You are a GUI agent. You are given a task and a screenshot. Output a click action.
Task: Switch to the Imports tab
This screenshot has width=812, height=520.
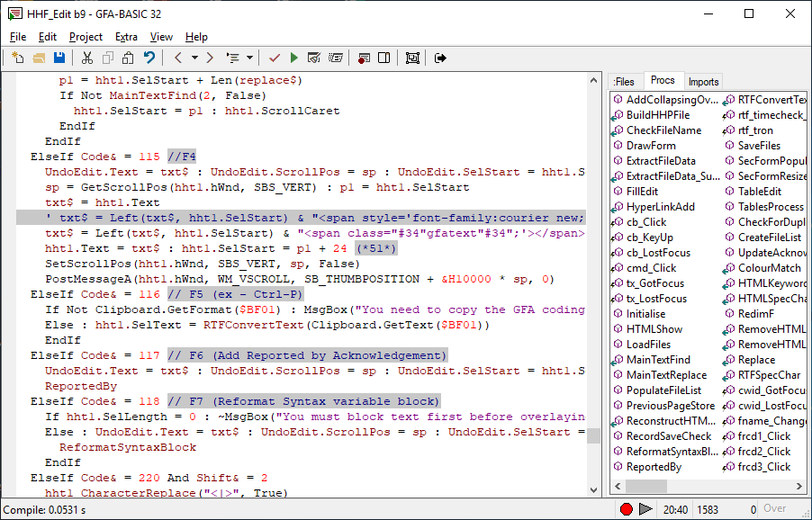703,82
